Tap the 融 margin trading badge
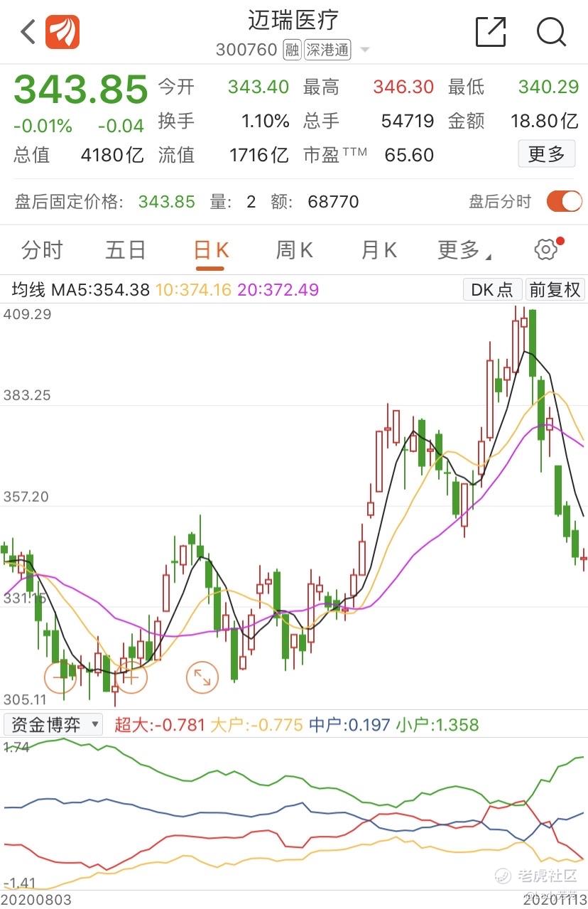The image size is (588, 909). (292, 50)
